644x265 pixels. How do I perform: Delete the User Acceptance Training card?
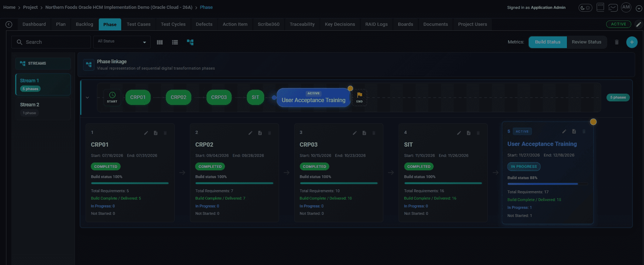[x=584, y=131]
